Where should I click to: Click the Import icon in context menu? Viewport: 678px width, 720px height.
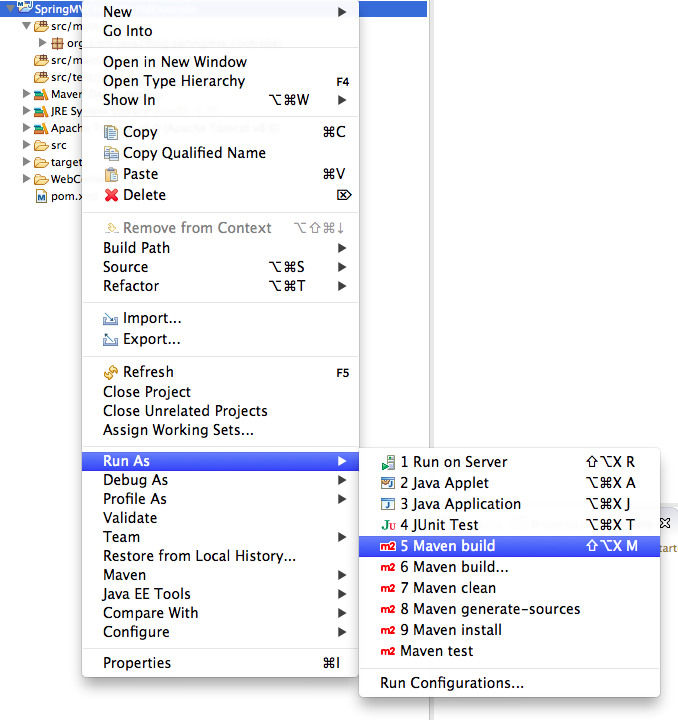pyautogui.click(x=111, y=319)
